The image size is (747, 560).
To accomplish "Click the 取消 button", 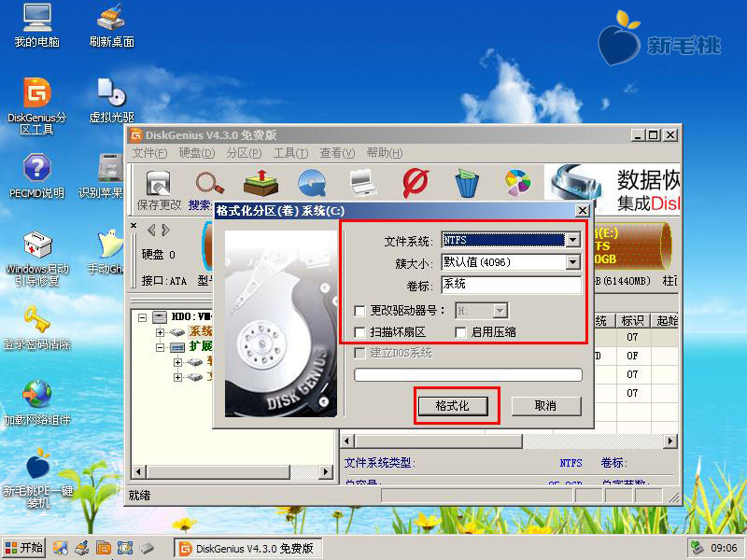I will tap(546, 406).
